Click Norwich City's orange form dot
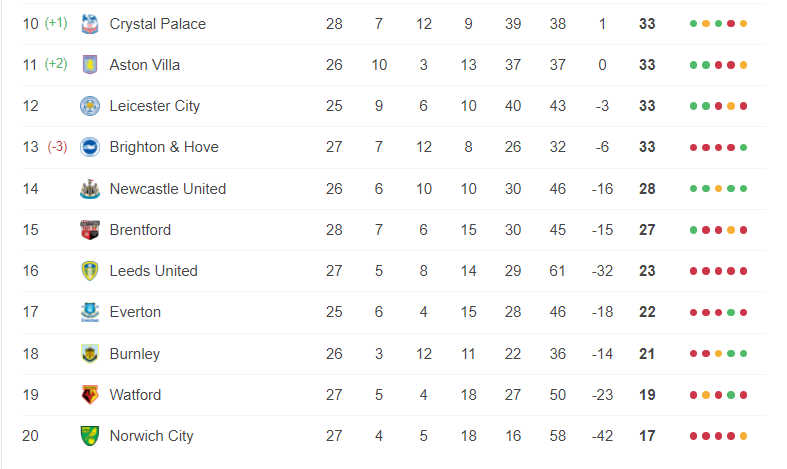The image size is (787, 469). (x=743, y=436)
